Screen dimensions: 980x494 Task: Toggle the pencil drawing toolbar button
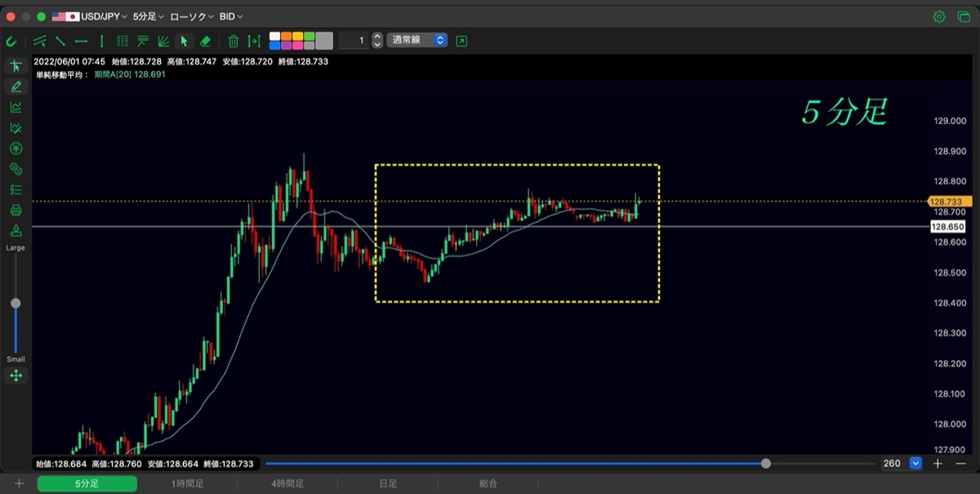click(16, 87)
